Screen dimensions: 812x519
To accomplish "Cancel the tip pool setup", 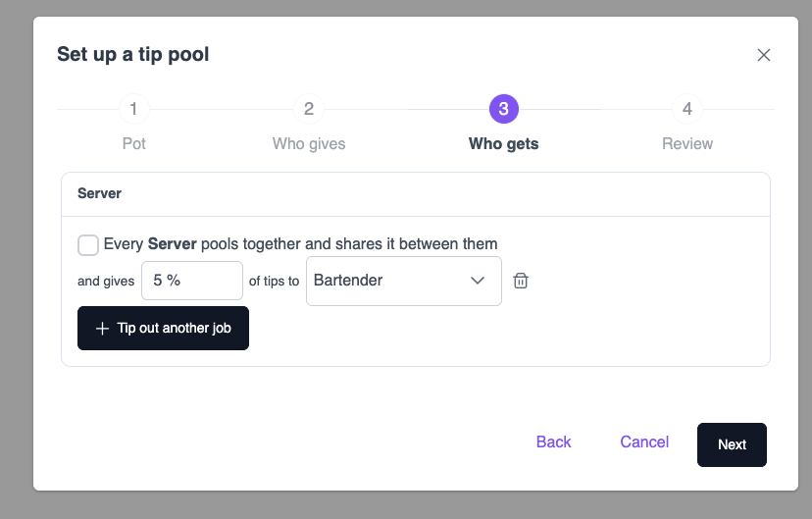I will click(644, 441).
